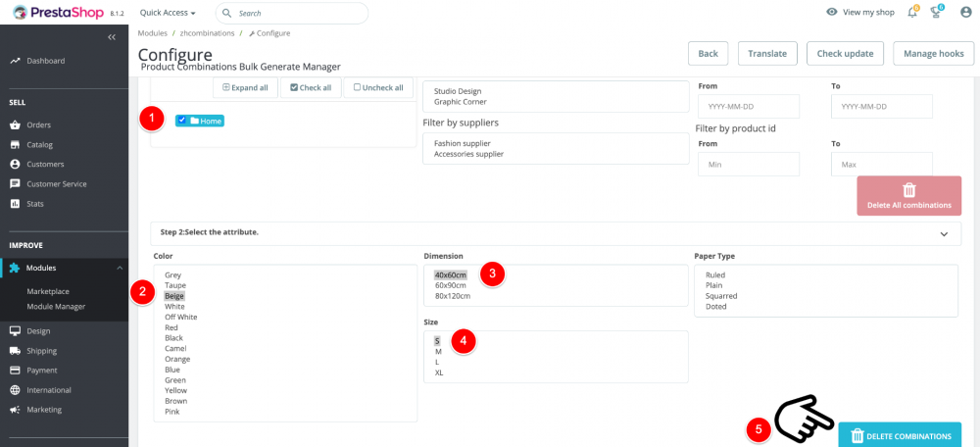This screenshot has height=447, width=980.
Task: Click the Uncheck all categories button
Action: tap(378, 87)
